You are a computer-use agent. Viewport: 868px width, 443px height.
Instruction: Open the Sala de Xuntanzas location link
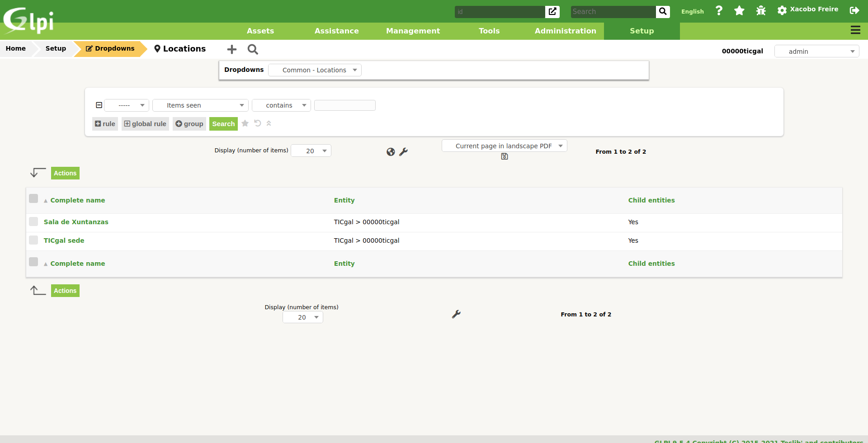76,222
